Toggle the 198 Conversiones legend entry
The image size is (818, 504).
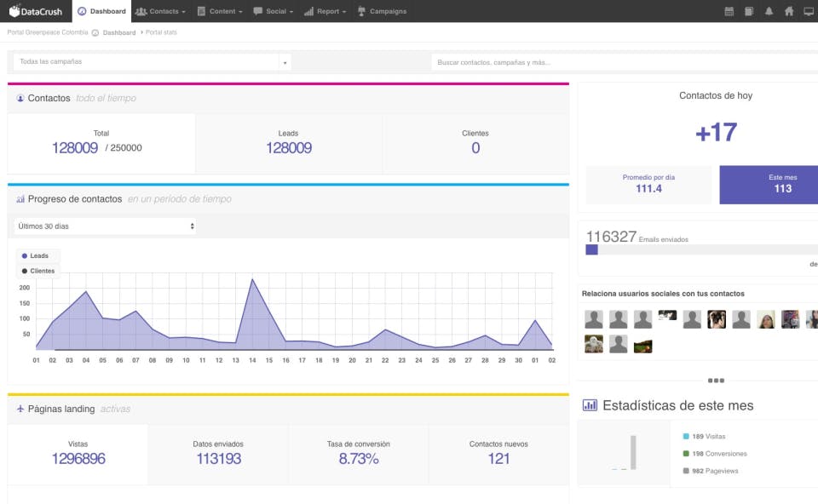point(715,454)
